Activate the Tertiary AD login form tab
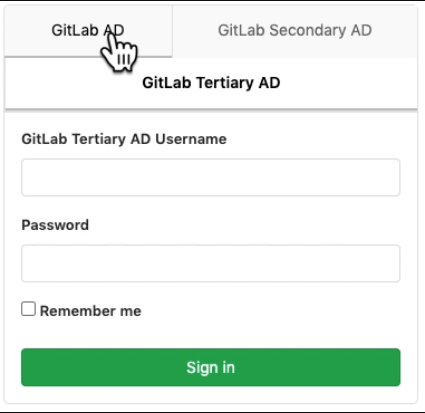The width and height of the screenshot is (425, 413). (211, 83)
